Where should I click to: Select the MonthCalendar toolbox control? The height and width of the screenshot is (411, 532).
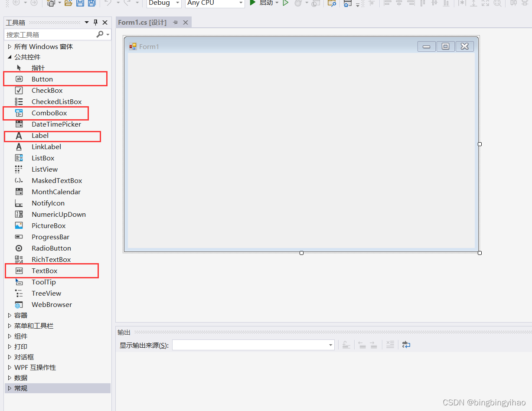point(57,192)
